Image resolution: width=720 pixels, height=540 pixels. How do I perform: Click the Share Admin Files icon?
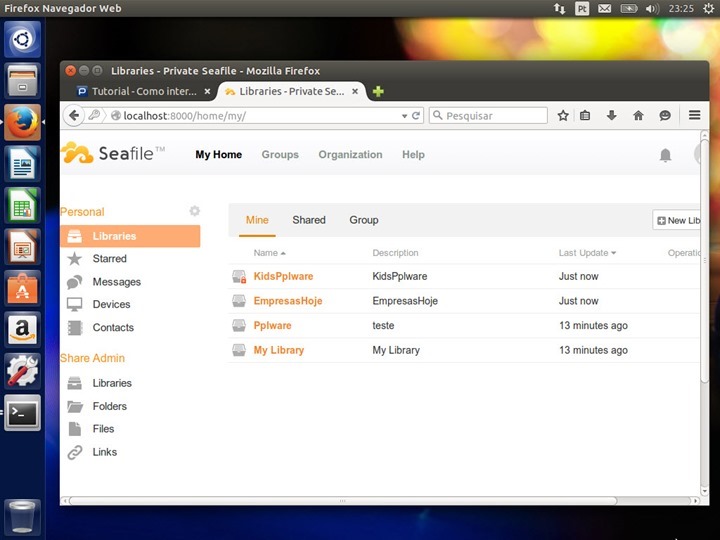(x=74, y=429)
